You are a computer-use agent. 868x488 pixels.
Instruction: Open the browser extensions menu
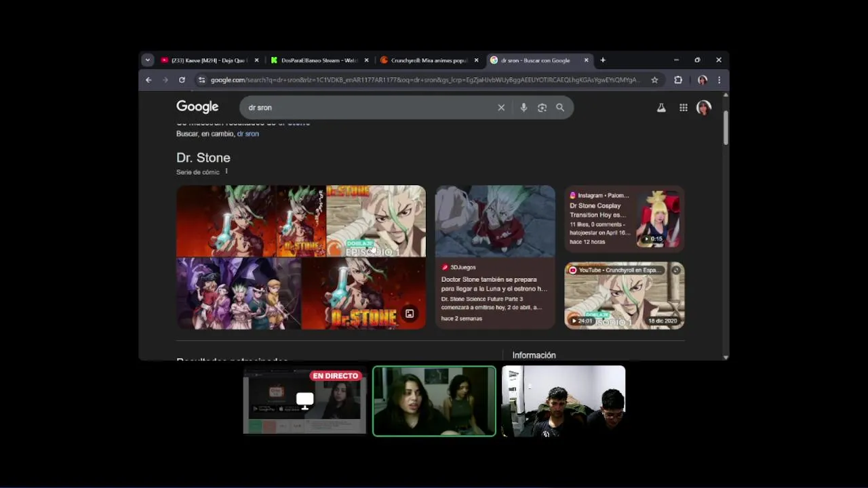pyautogui.click(x=678, y=80)
